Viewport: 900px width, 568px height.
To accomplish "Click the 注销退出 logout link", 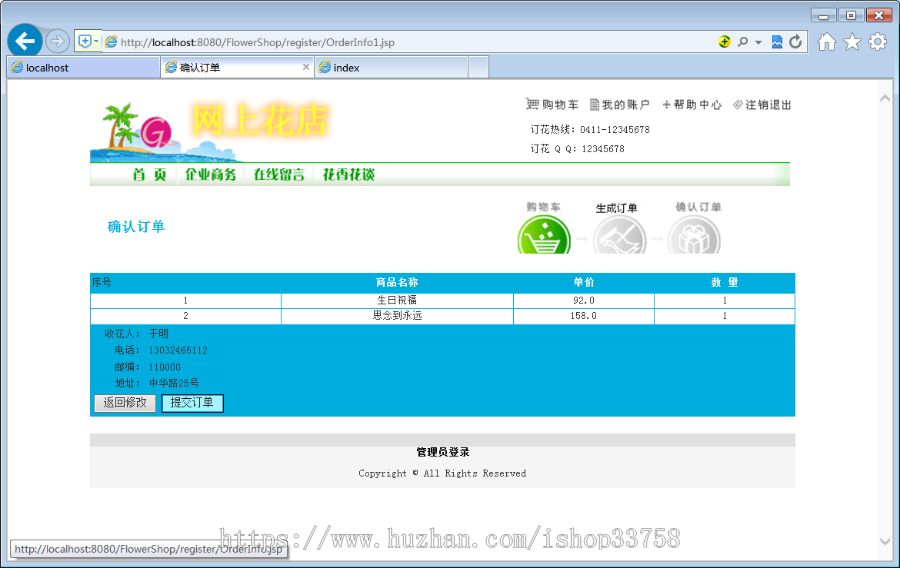I will pyautogui.click(x=762, y=104).
